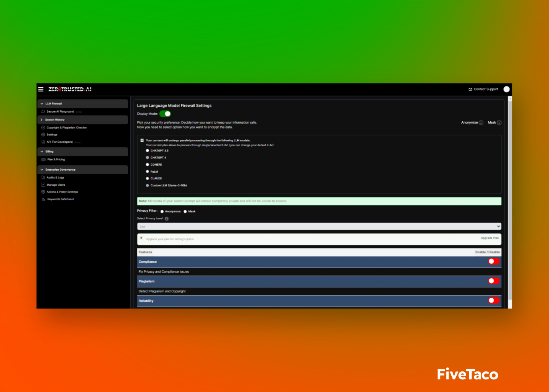
Task: Click the Mask label near Anonymize
Action: 492,122
